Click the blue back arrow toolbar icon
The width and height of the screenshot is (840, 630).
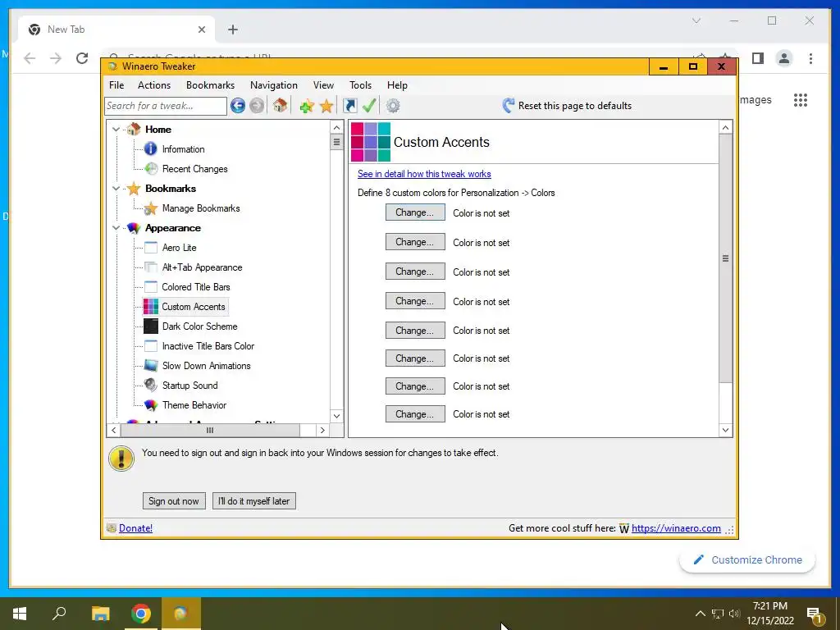238,106
